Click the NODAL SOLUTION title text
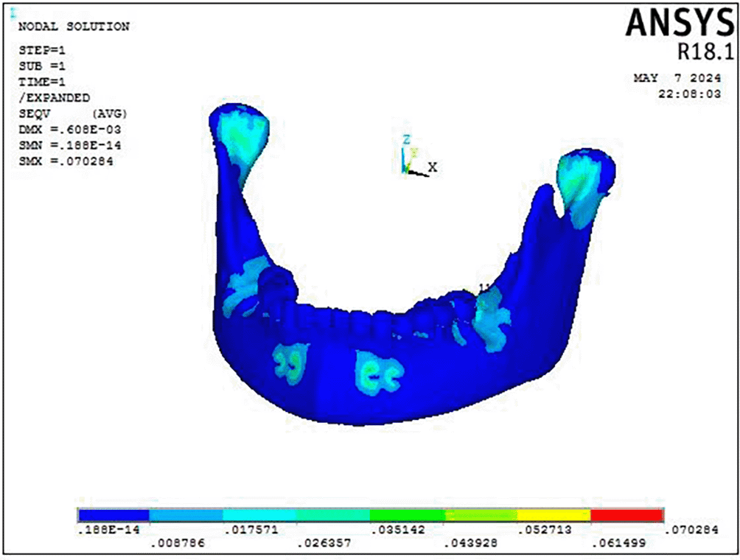Screen dimensions: 740x560 click(72, 27)
